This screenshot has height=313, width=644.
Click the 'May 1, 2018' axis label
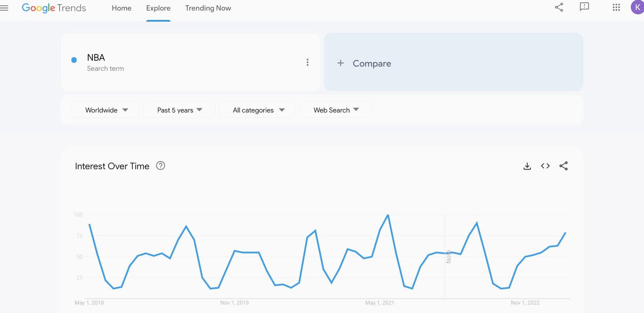point(89,303)
